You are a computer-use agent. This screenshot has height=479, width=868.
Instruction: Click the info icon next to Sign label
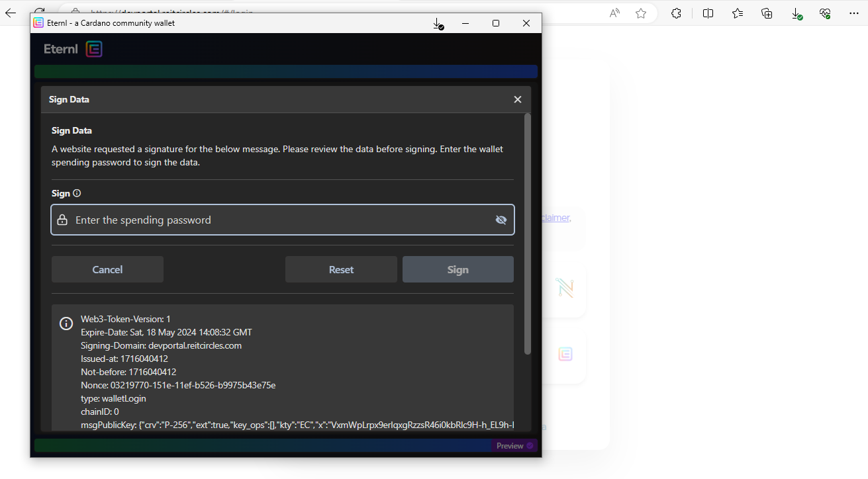tap(77, 193)
